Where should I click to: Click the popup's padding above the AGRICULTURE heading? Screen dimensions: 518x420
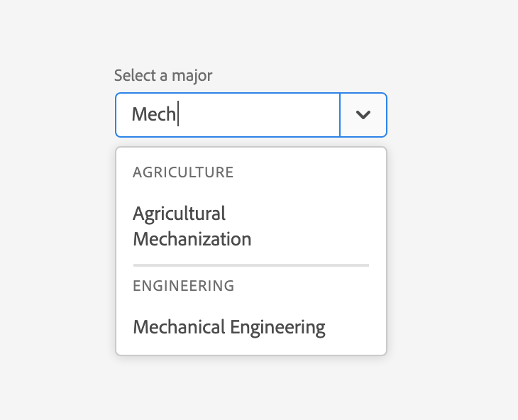pos(250,155)
